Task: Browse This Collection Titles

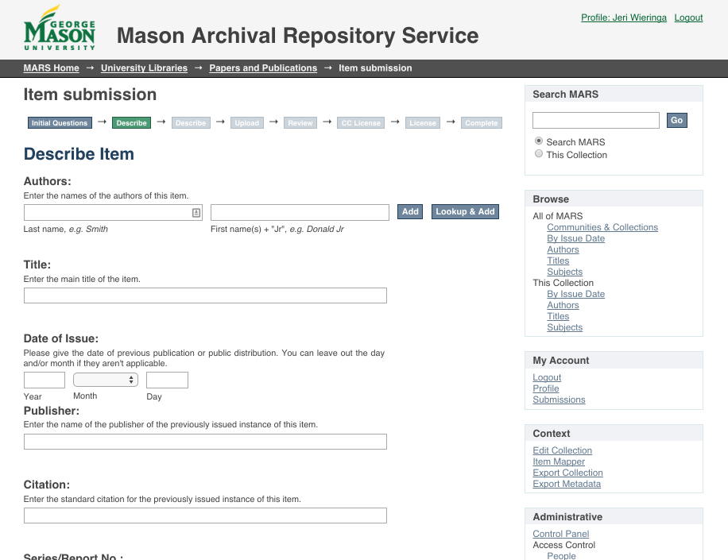Action: click(558, 316)
